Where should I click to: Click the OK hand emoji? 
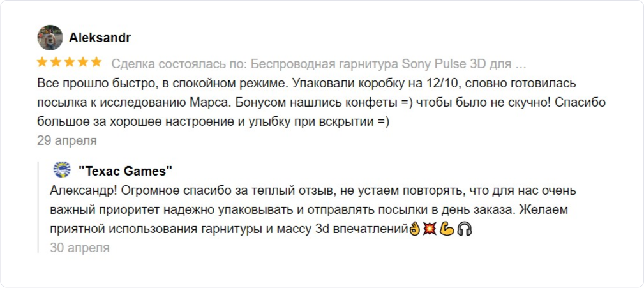pyautogui.click(x=415, y=229)
